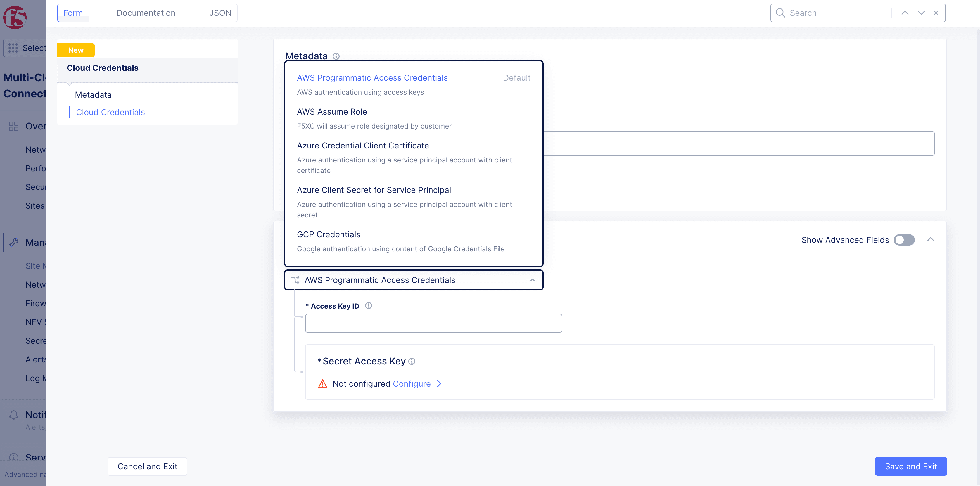Clear the search with X icon

point(936,13)
